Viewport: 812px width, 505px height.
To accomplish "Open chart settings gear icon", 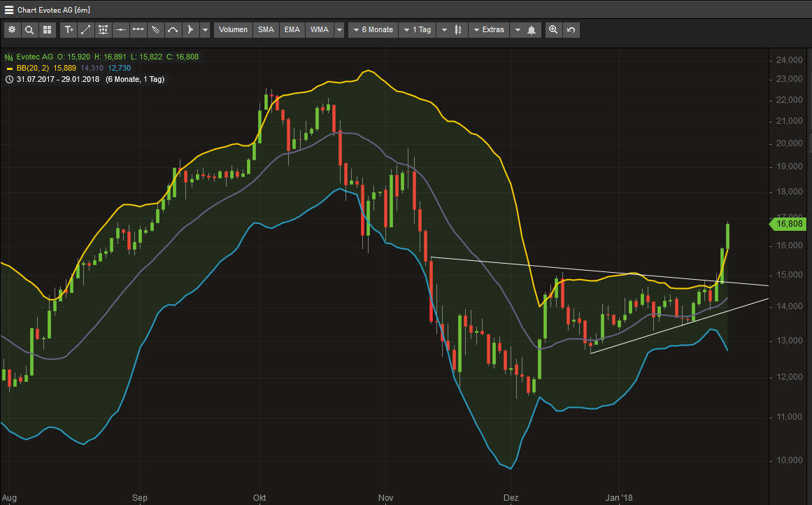I will coord(12,30).
